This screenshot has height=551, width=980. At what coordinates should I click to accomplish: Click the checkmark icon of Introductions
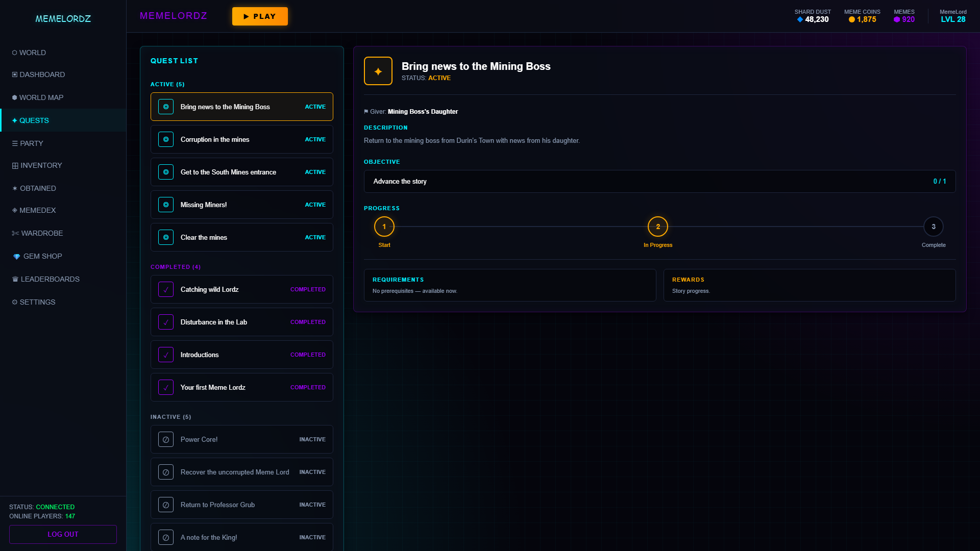pyautogui.click(x=166, y=355)
